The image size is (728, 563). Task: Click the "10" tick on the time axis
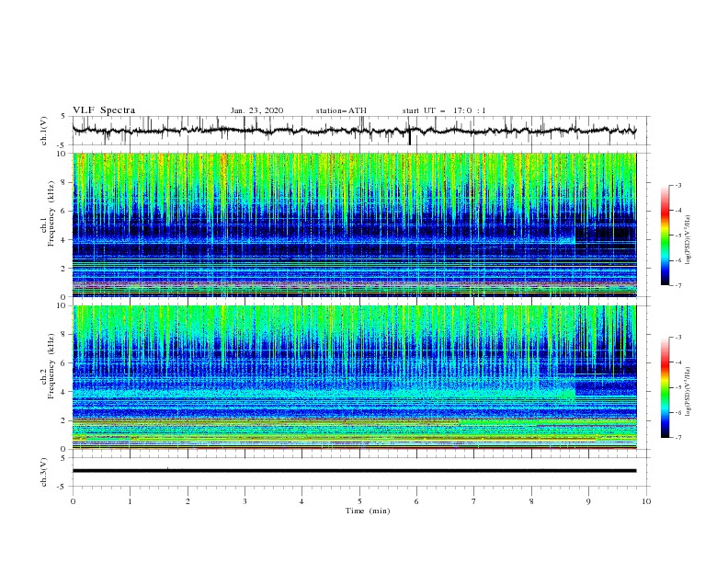click(x=646, y=501)
